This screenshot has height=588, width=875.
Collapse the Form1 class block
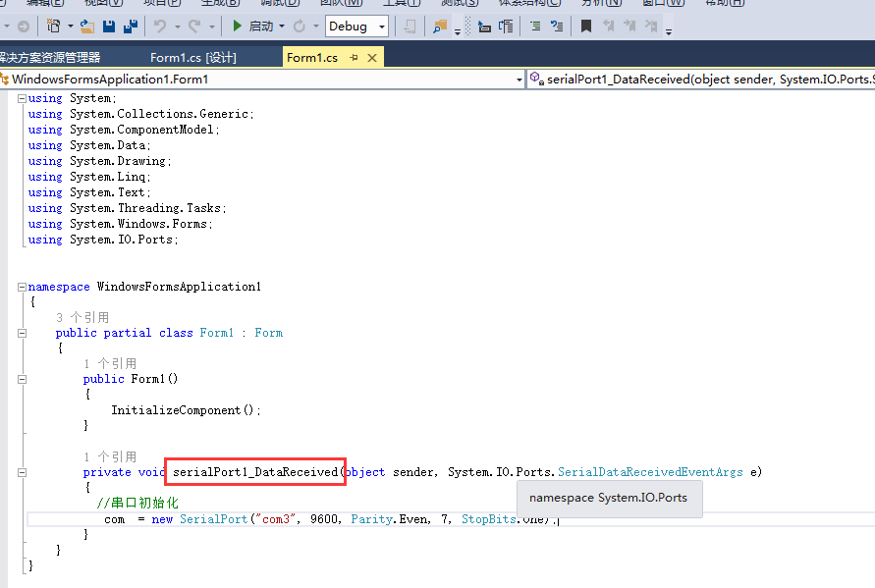coord(22,333)
